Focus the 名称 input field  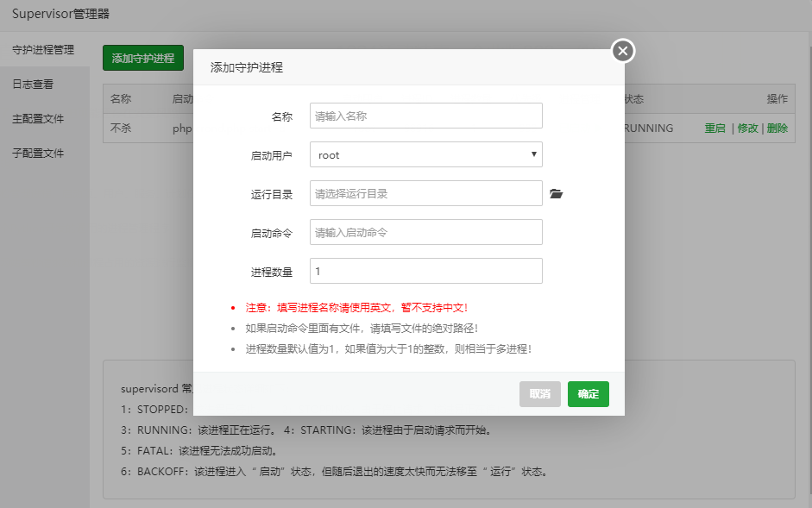(x=425, y=116)
